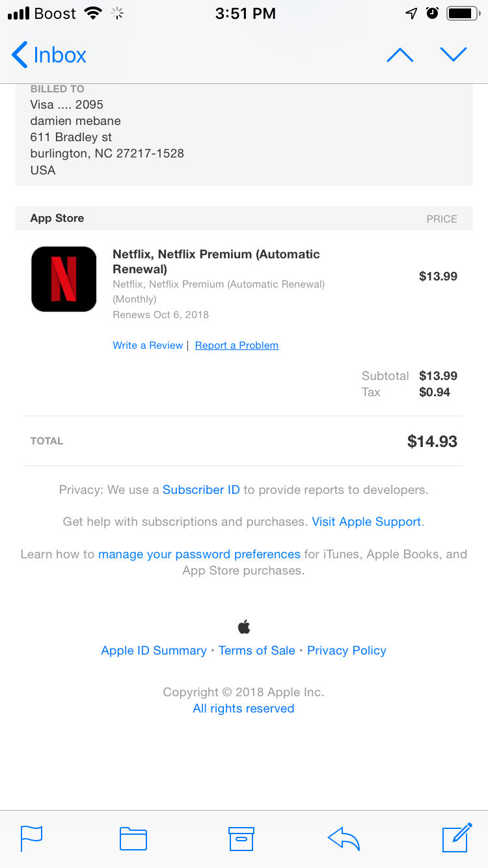The image size is (488, 868).
Task: Open the move-to-folder icon
Action: 133,839
